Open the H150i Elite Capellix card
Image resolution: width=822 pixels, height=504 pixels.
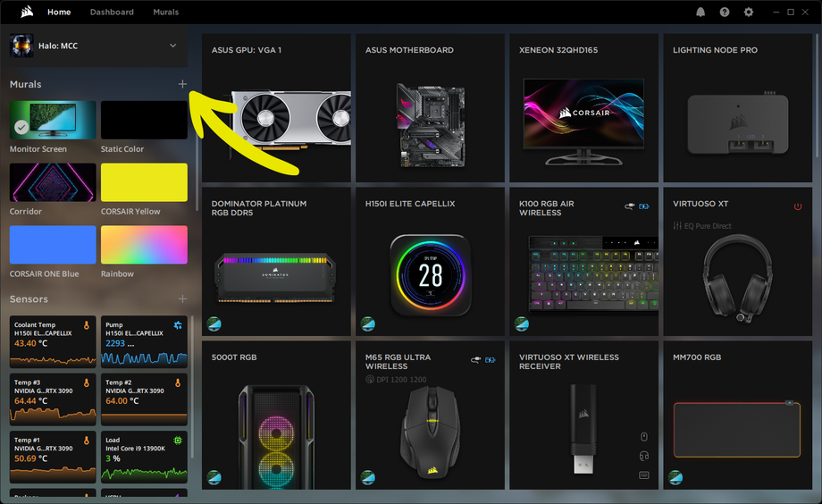(430, 262)
